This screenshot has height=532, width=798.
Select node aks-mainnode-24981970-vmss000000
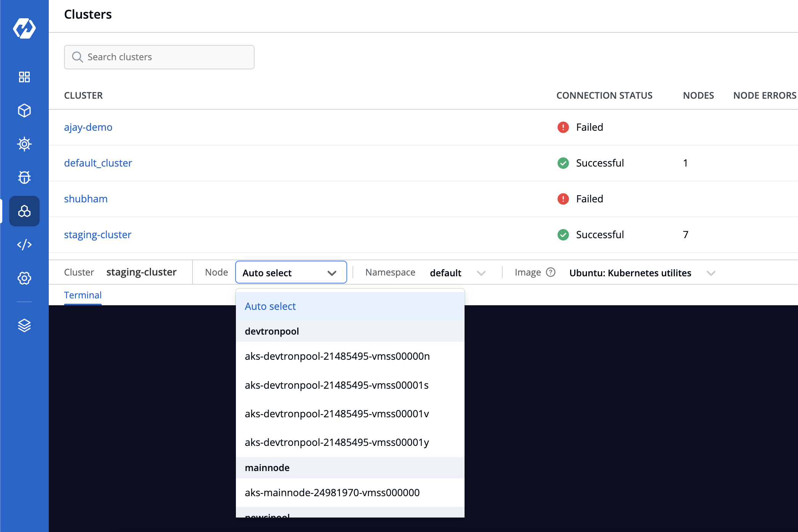point(332,493)
